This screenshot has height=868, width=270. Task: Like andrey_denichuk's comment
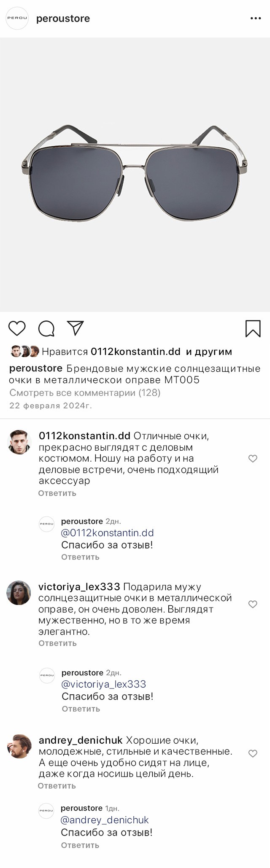(x=253, y=753)
